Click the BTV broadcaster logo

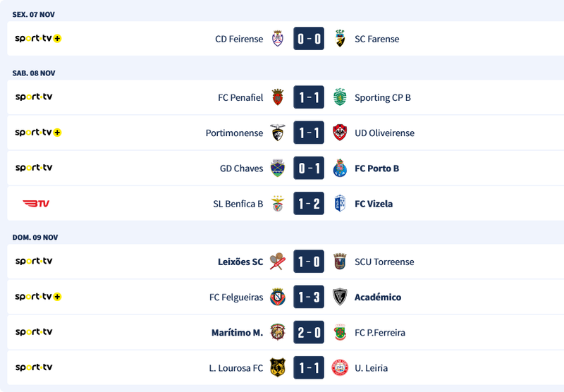pos(36,204)
